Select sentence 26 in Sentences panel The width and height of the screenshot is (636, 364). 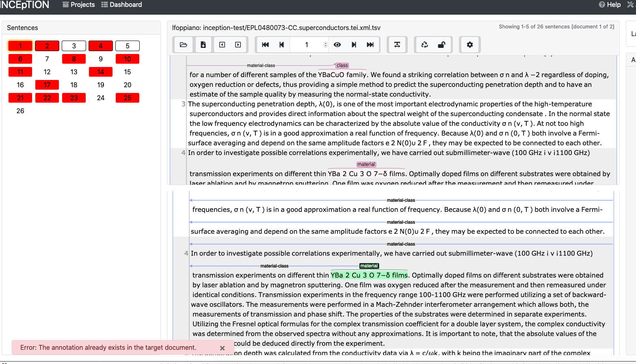coord(20,111)
